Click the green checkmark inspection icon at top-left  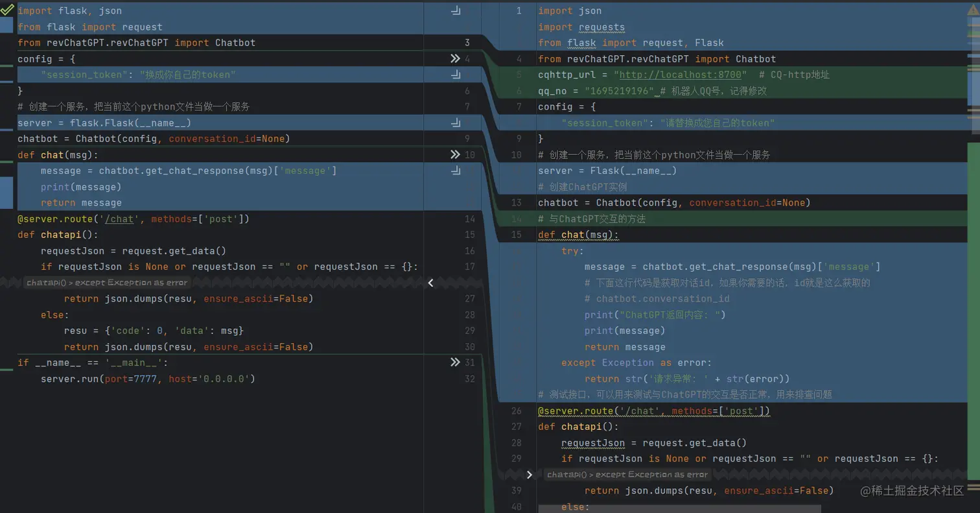point(7,10)
